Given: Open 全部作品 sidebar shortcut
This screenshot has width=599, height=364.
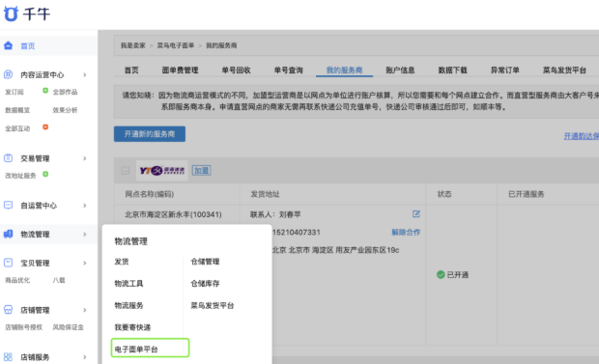Looking at the screenshot, I should coord(65,92).
